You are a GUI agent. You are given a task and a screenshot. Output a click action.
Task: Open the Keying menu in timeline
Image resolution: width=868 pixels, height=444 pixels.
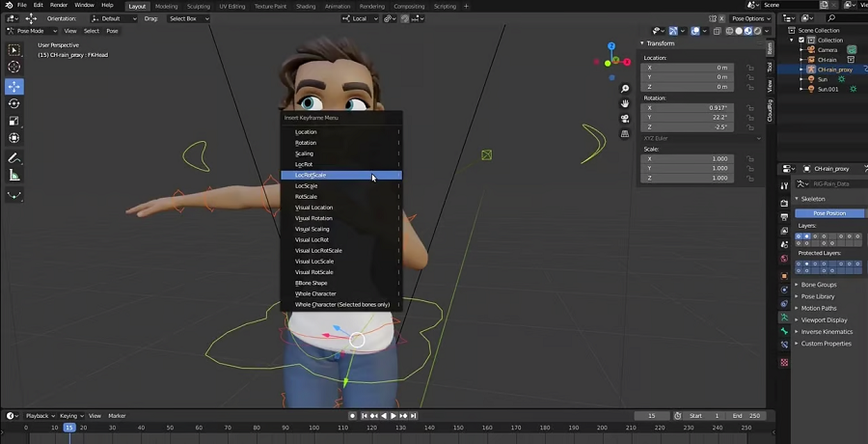(71, 416)
